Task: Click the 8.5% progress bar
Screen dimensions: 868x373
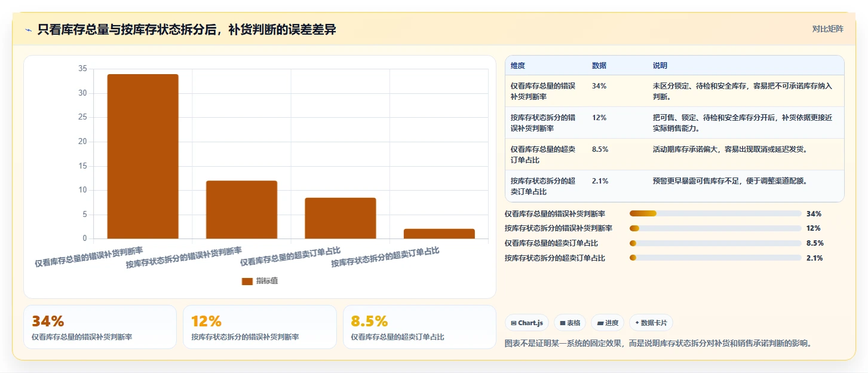Action: (716, 243)
